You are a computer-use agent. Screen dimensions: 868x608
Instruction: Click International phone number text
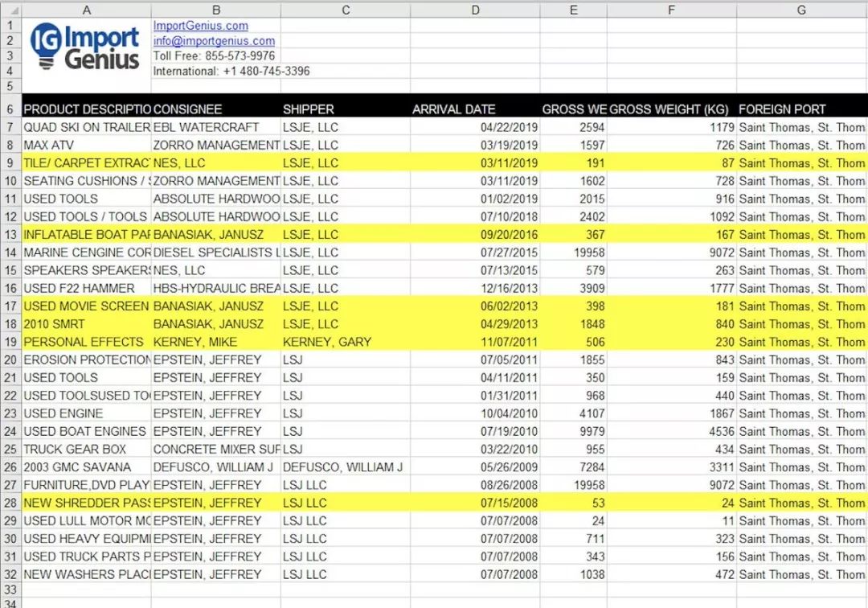[x=231, y=71]
